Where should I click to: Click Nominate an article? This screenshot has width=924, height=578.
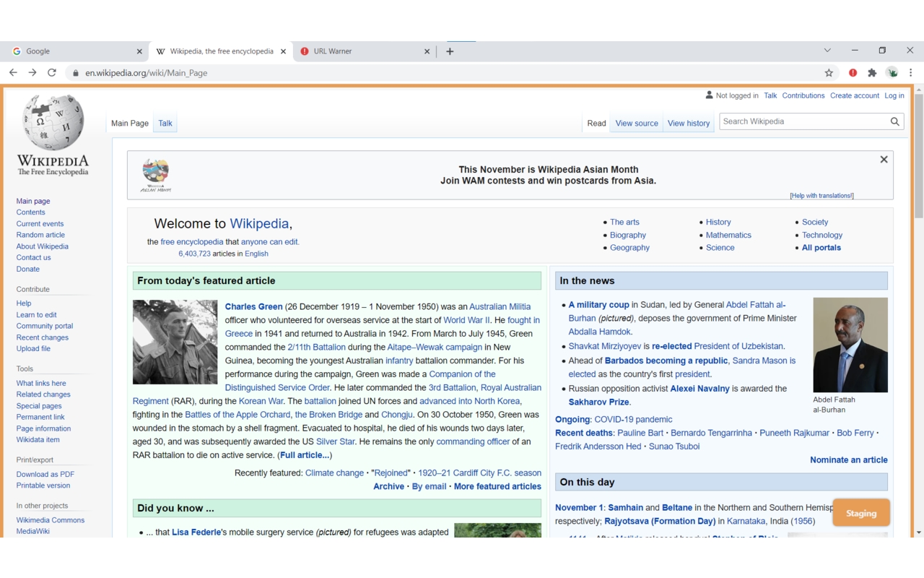coord(849,460)
